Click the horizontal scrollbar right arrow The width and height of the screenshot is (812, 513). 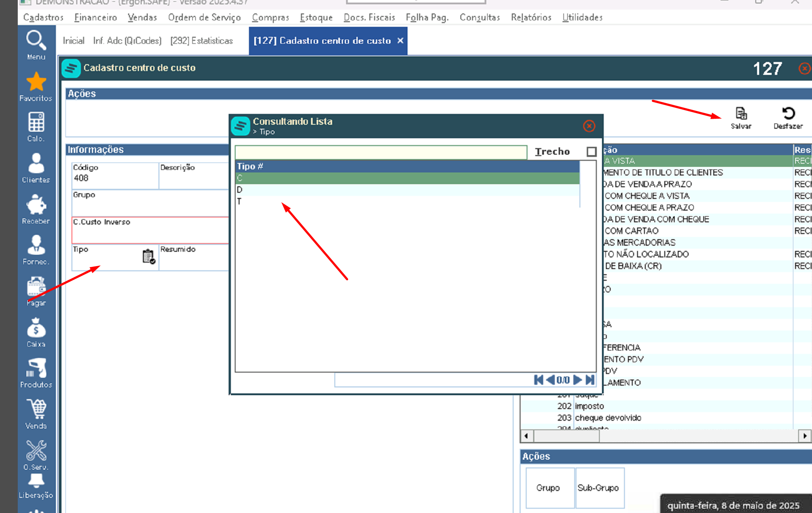pos(804,436)
